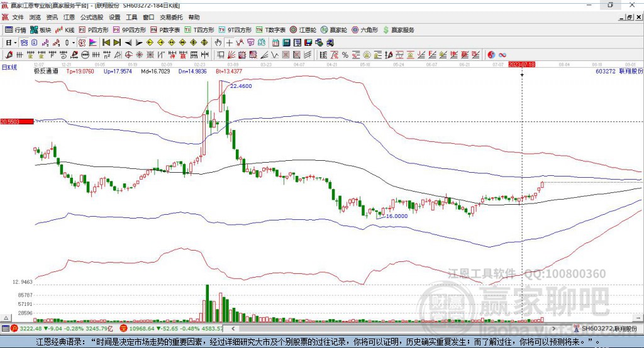Expand the 日 period dropdown arrow

tap(15, 43)
